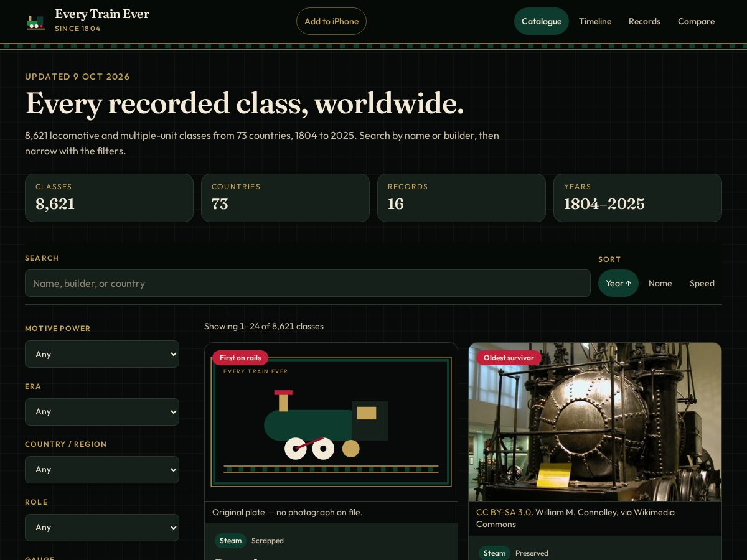Click the Countries 73 stat card

click(x=285, y=198)
